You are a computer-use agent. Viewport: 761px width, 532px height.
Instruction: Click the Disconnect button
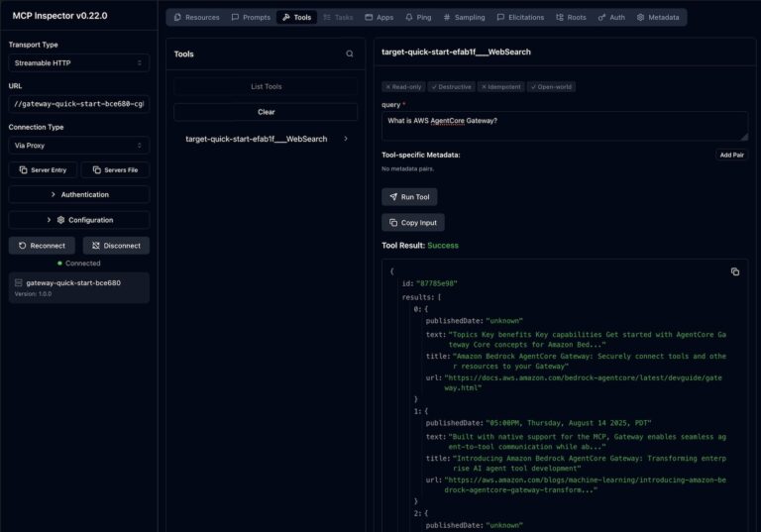(x=116, y=246)
